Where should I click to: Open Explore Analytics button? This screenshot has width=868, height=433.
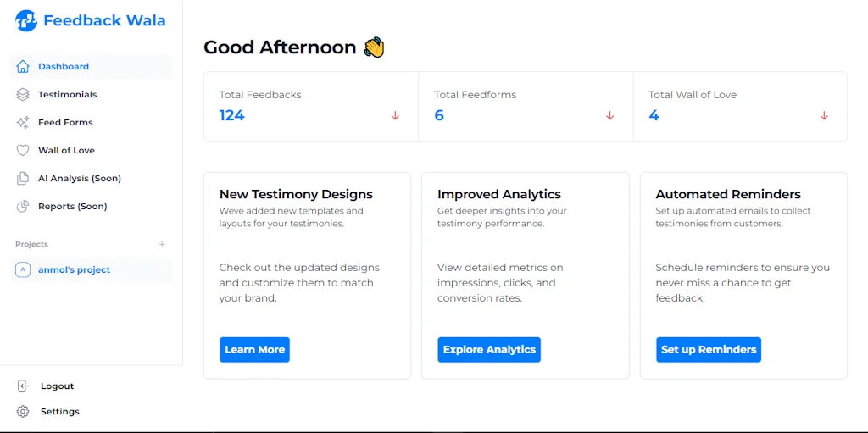(489, 349)
